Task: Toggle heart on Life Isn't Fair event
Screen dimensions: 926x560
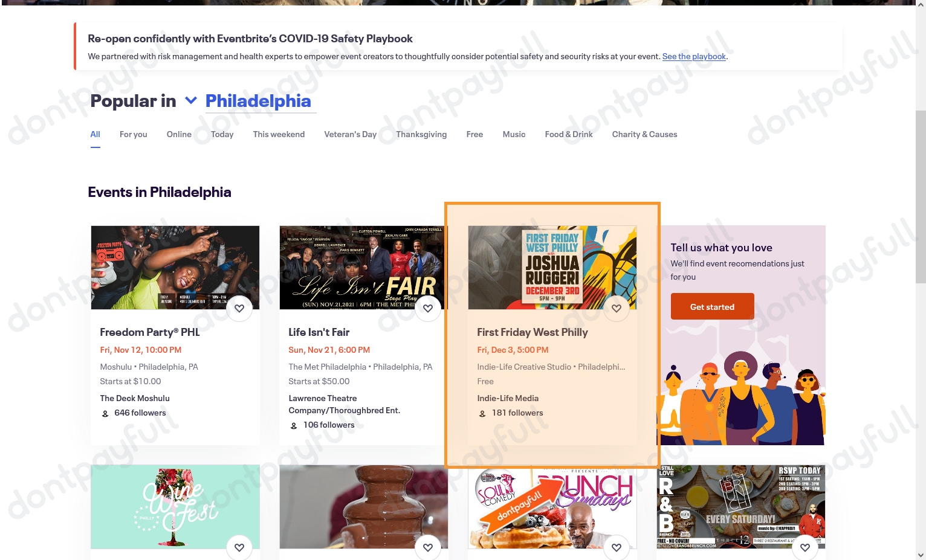Action: (428, 309)
